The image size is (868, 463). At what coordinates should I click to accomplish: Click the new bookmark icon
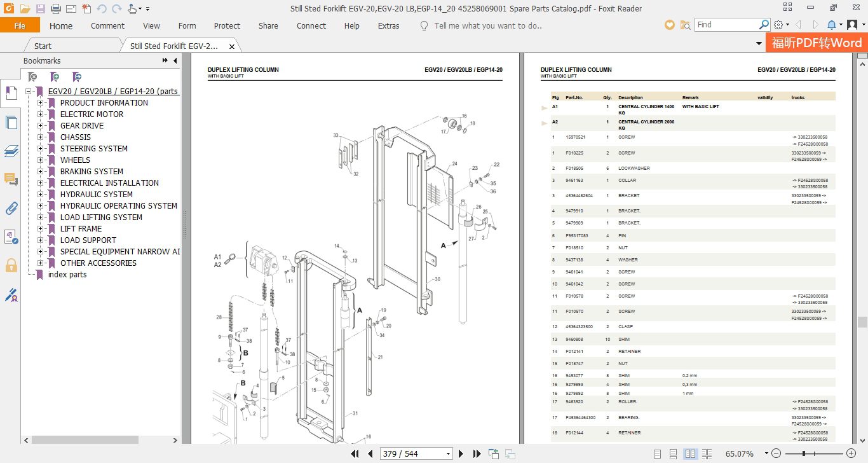[55, 77]
